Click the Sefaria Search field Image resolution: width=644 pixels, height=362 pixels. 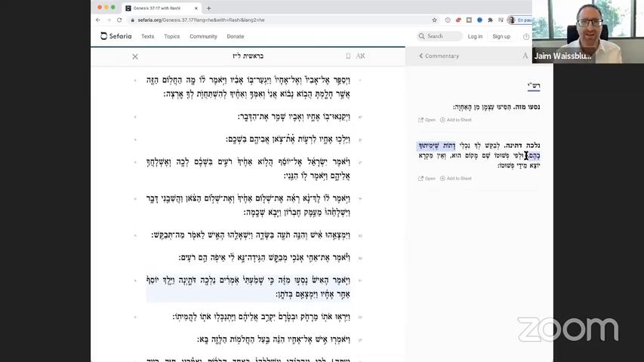[439, 36]
